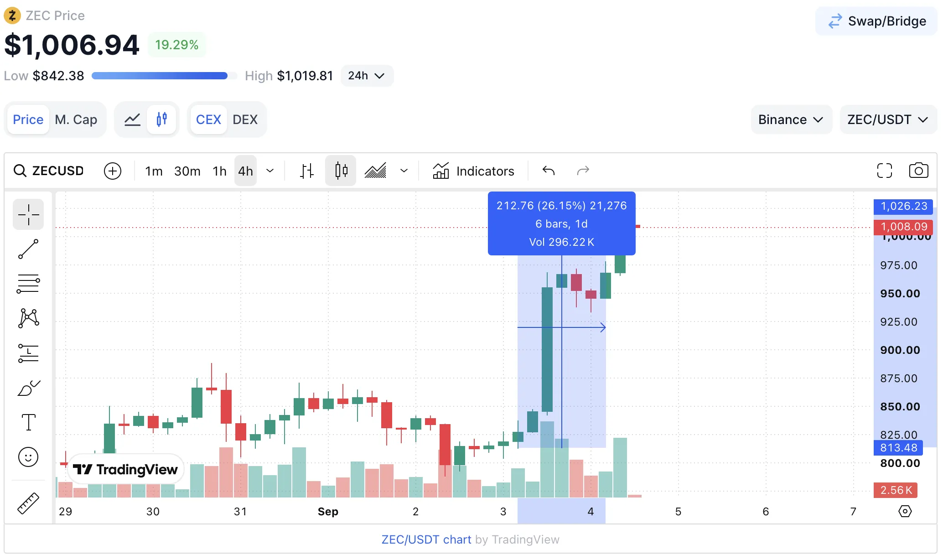
Task: Click the measurement info tooltip box
Action: [x=562, y=223]
